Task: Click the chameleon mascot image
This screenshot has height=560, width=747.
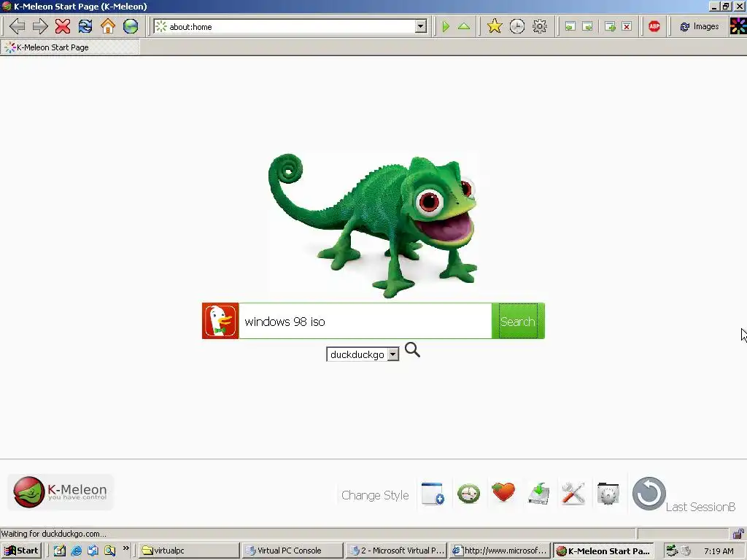Action: click(373, 225)
